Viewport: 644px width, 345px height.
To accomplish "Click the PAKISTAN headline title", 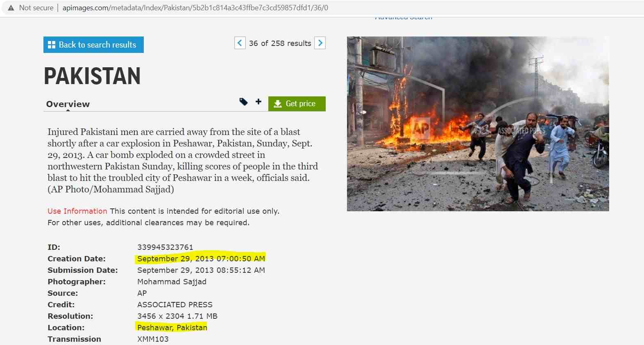I will point(92,76).
